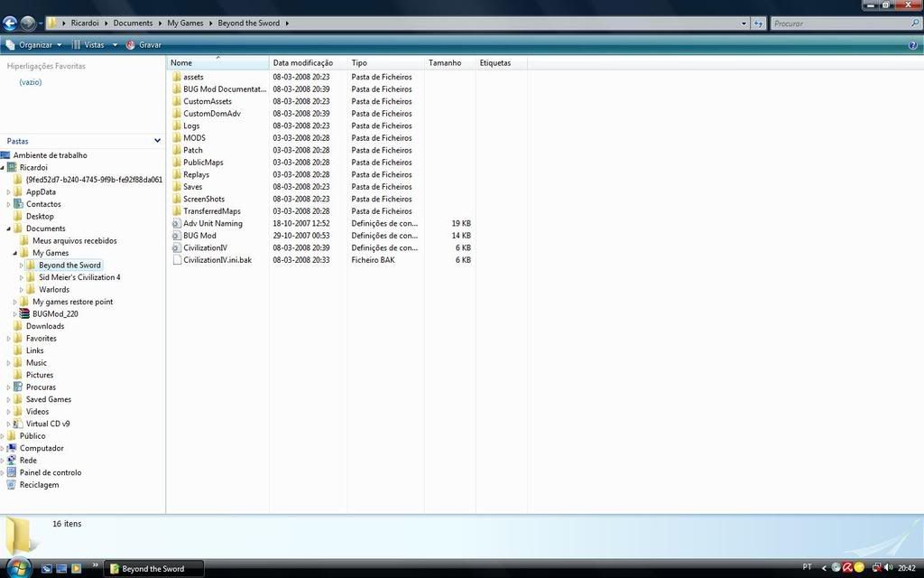Expand the Sid Meier's Civilization 4 node
924x578 pixels.
tap(22, 278)
